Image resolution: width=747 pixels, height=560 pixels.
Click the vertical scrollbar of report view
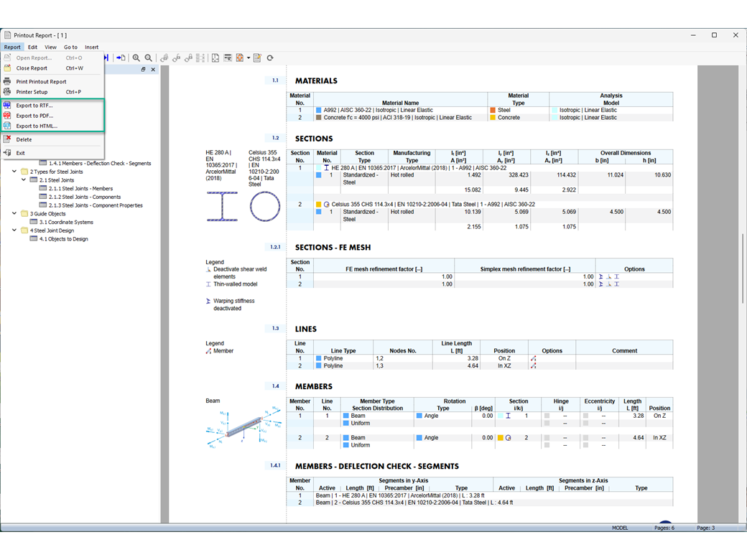click(742, 269)
